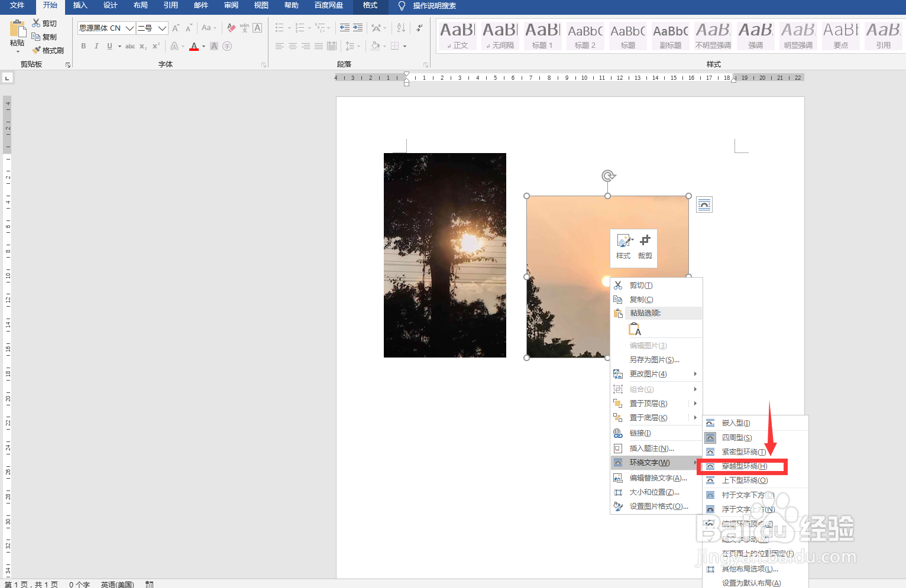Screen dimensions: 906x588
Task: Toggle show/hide paragraph marks
Action: tap(419, 28)
